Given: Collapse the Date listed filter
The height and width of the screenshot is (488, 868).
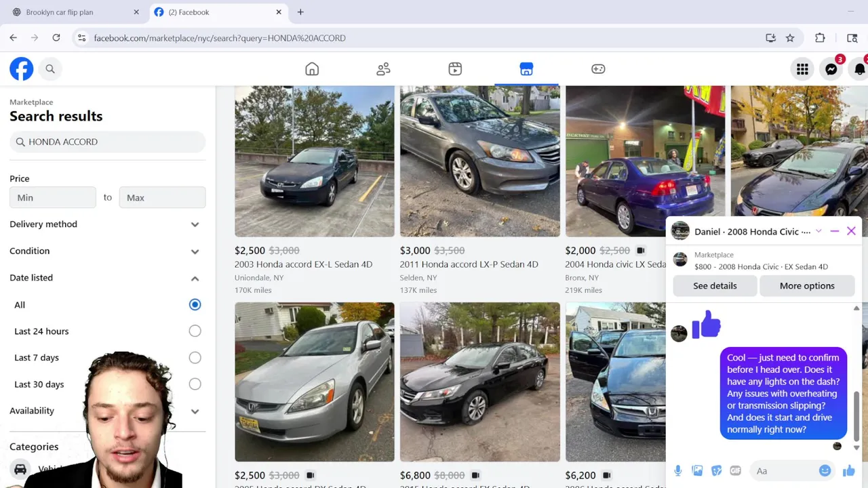Looking at the screenshot, I should tap(107, 278).
